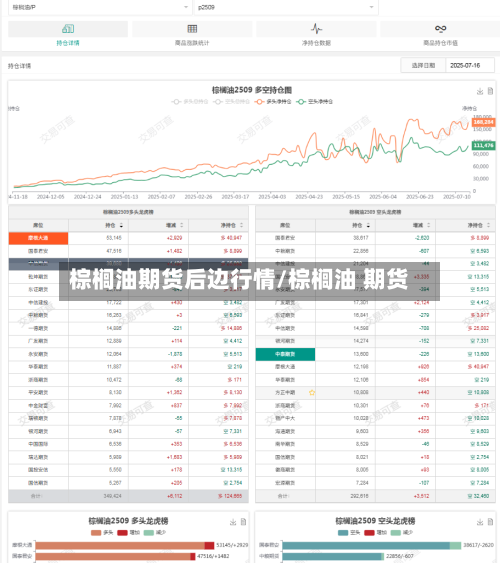
Task: Click change value -1,878 in long table
Action: 175,354
